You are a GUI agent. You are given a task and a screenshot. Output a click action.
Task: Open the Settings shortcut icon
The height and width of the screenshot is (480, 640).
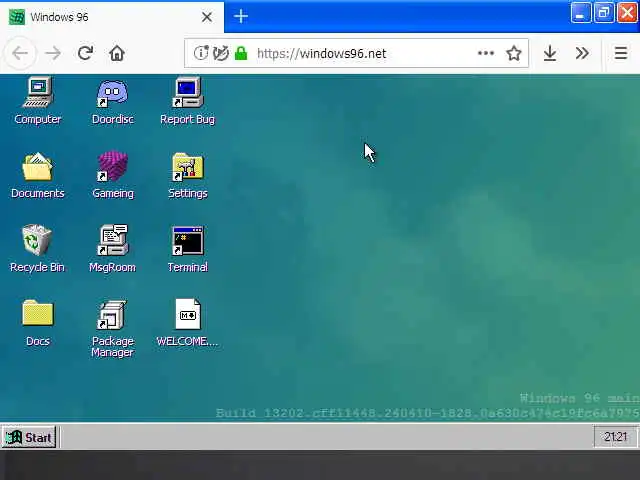pos(188,175)
